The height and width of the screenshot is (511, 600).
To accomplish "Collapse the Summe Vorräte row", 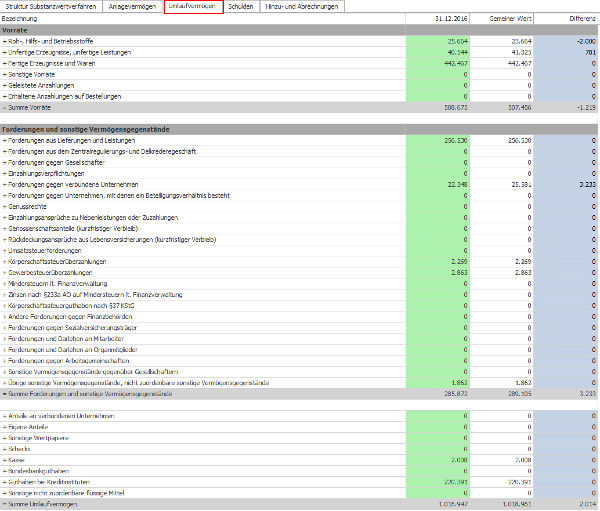I will pyautogui.click(x=5, y=108).
